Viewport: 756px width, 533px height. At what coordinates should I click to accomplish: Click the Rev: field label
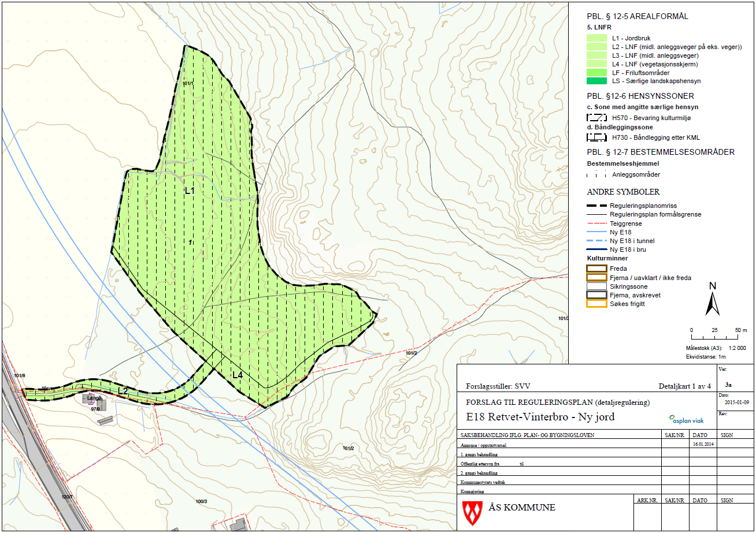(x=724, y=414)
